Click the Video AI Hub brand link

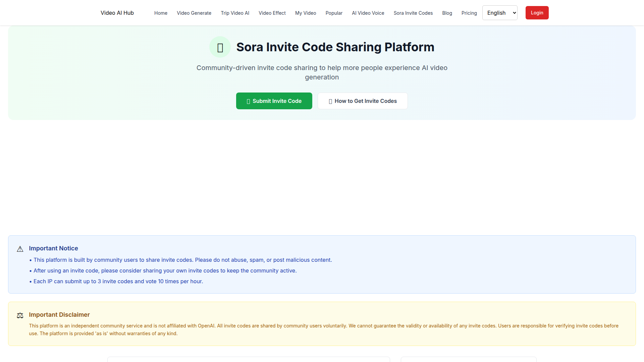tap(117, 13)
